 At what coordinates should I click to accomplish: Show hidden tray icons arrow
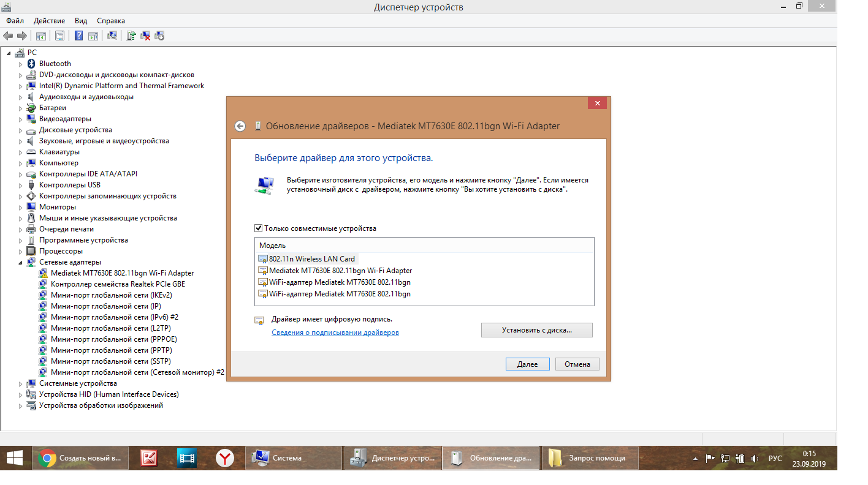[x=695, y=458]
